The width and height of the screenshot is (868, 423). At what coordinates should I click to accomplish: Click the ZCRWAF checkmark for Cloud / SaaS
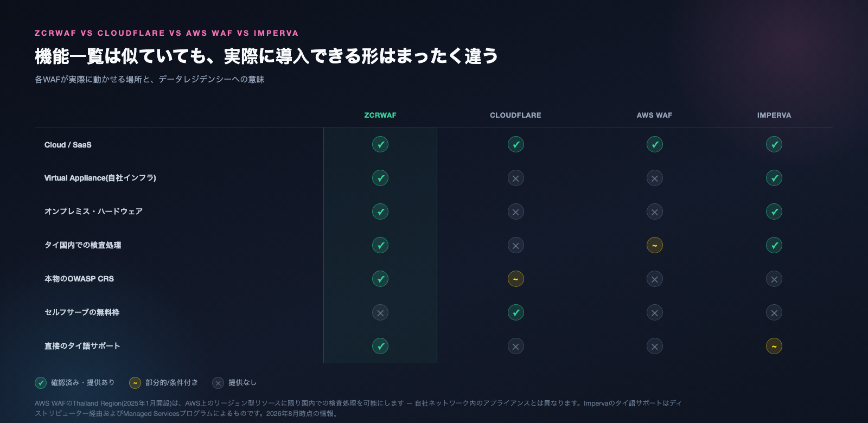click(x=380, y=145)
